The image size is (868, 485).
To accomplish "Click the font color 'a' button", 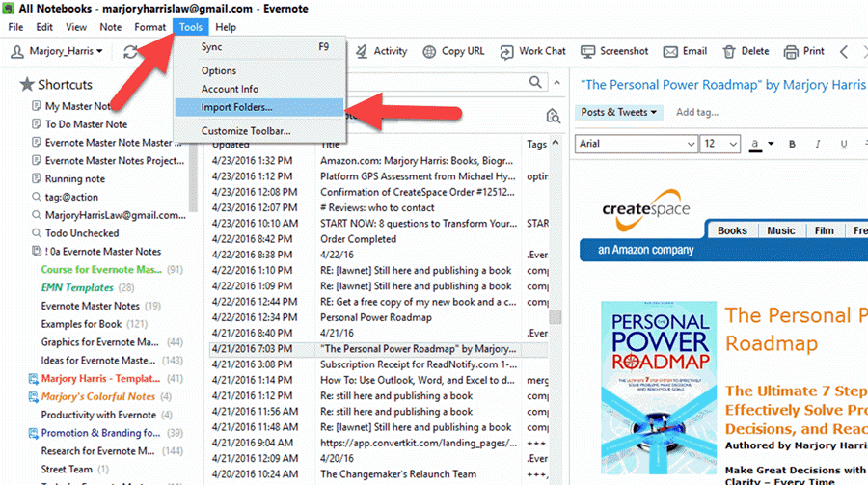I will (755, 144).
